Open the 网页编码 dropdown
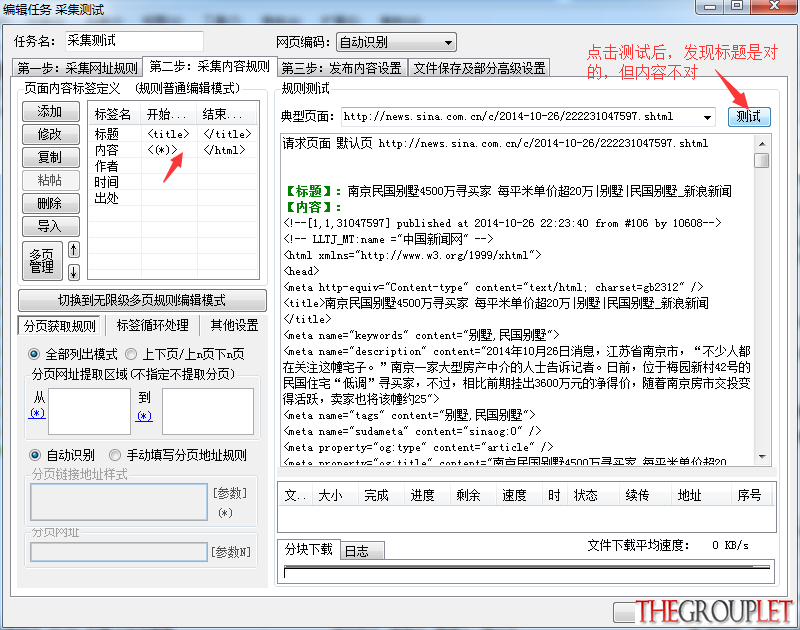Image resolution: width=800 pixels, height=630 pixels. pyautogui.click(x=396, y=42)
